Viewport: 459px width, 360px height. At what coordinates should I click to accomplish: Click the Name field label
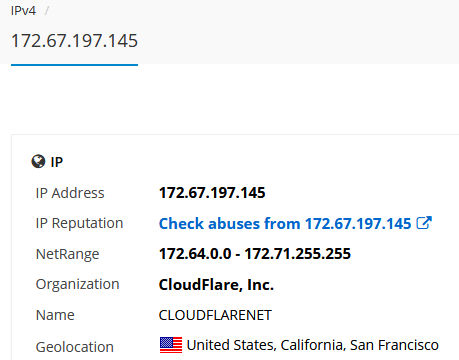point(55,315)
